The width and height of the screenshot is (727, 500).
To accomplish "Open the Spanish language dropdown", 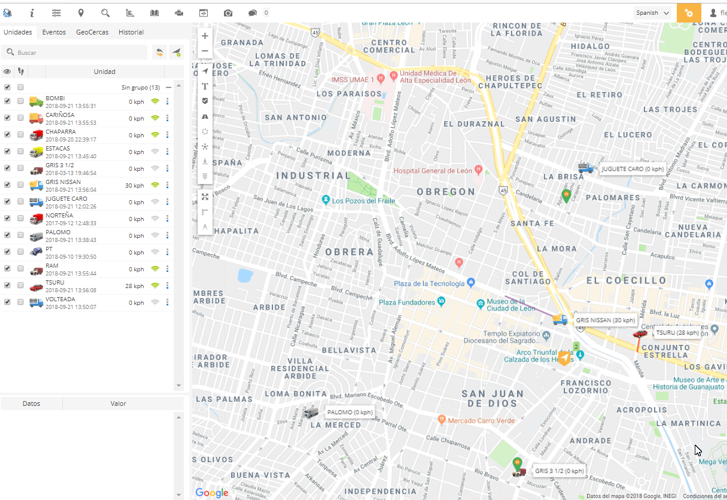I will click(652, 13).
